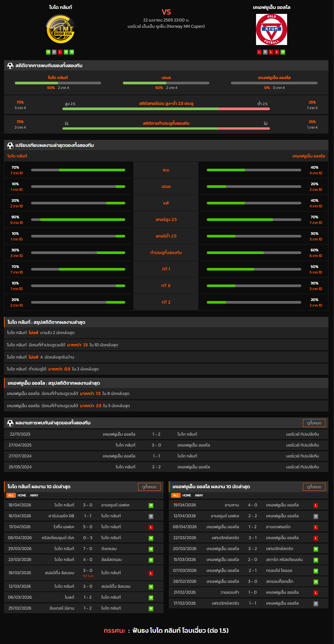Screen dimensions: 334x644
Task: Click the green W result badge in the 18/04/2026 row
Action: [x=151, y=505]
